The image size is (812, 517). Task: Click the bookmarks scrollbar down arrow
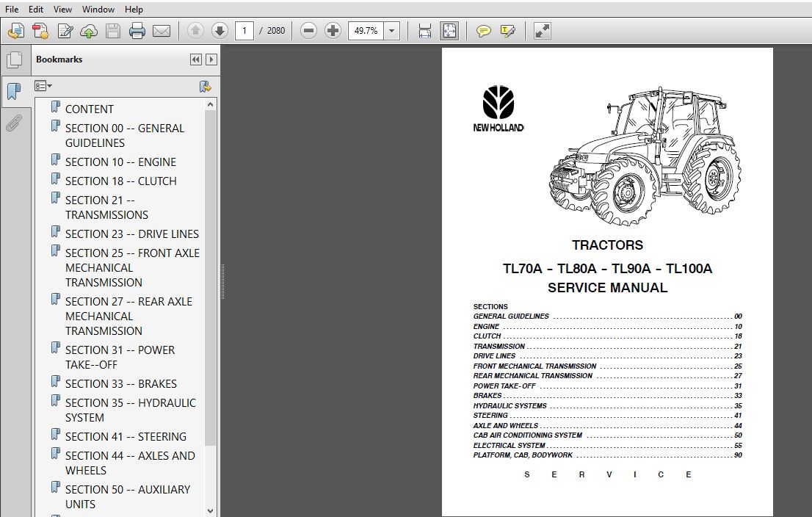[210, 511]
